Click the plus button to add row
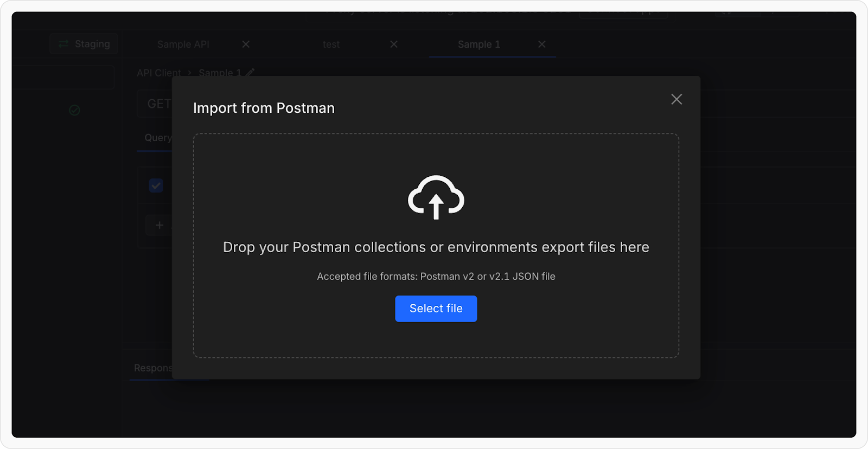The width and height of the screenshot is (868, 449). point(159,225)
